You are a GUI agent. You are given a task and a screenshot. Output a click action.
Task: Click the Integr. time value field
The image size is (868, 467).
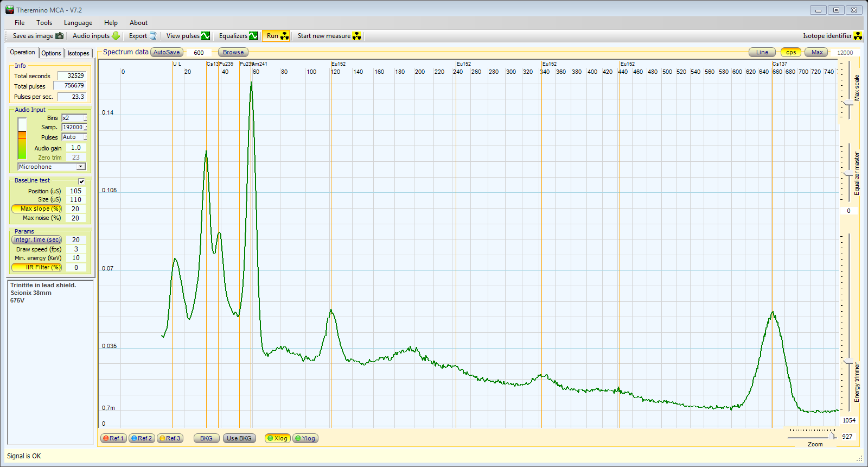[76, 240]
